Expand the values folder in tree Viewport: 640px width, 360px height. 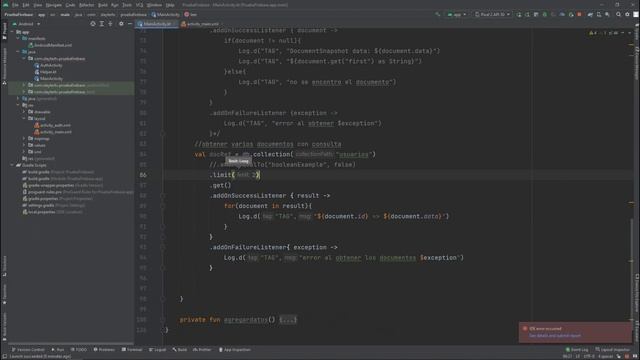click(x=24, y=145)
